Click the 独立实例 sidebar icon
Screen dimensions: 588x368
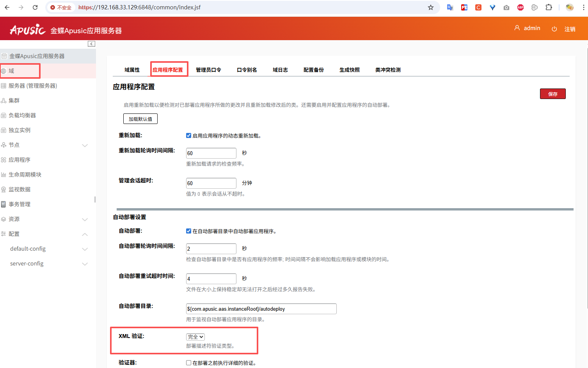4,130
